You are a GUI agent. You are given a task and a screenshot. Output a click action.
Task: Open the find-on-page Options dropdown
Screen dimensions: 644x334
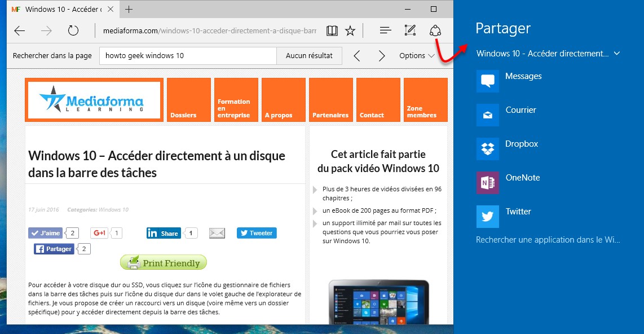coord(417,56)
